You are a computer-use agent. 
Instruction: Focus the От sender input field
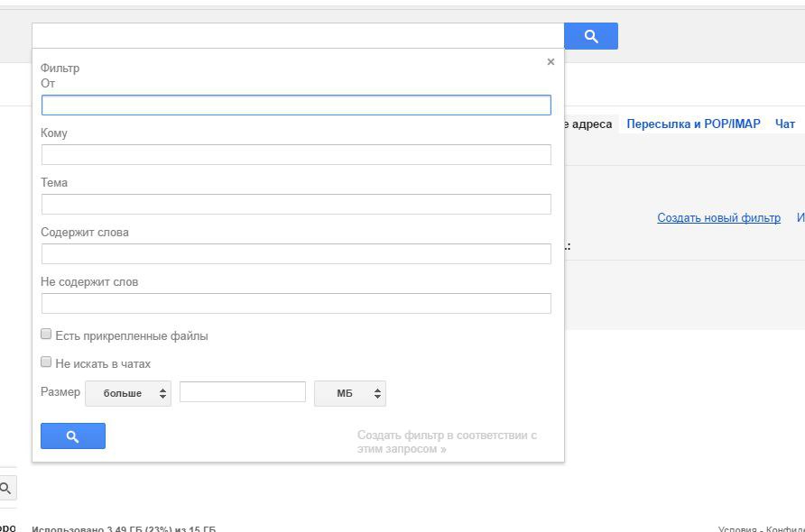tap(296, 105)
